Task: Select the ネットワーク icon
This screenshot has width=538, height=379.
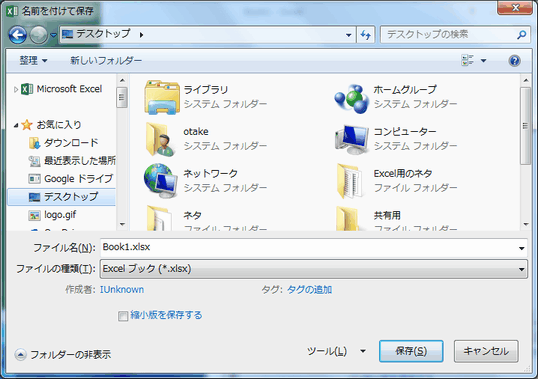Action: pyautogui.click(x=161, y=181)
